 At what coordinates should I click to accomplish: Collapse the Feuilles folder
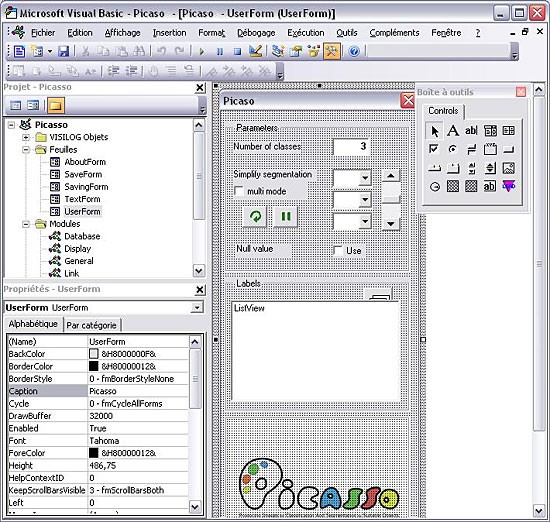point(26,149)
